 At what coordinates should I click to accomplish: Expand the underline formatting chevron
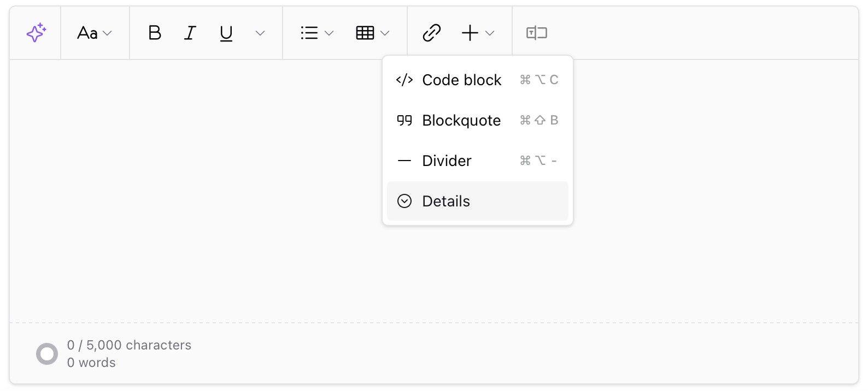pyautogui.click(x=260, y=33)
